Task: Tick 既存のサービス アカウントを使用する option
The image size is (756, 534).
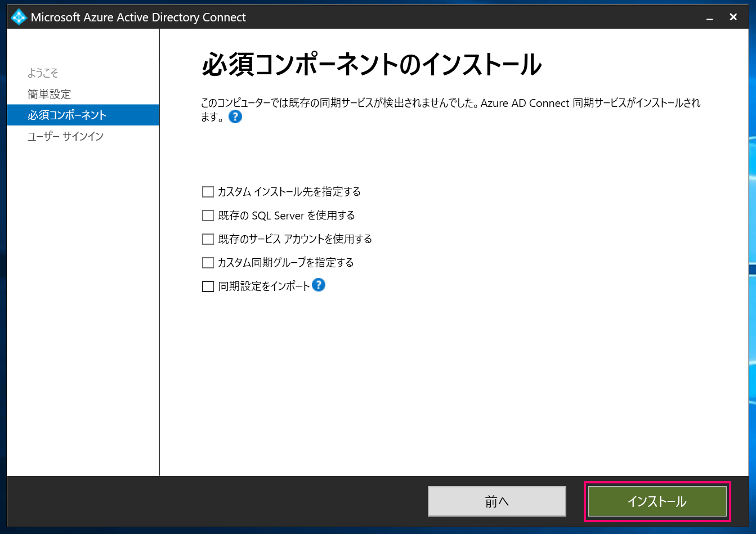Action: [x=208, y=239]
